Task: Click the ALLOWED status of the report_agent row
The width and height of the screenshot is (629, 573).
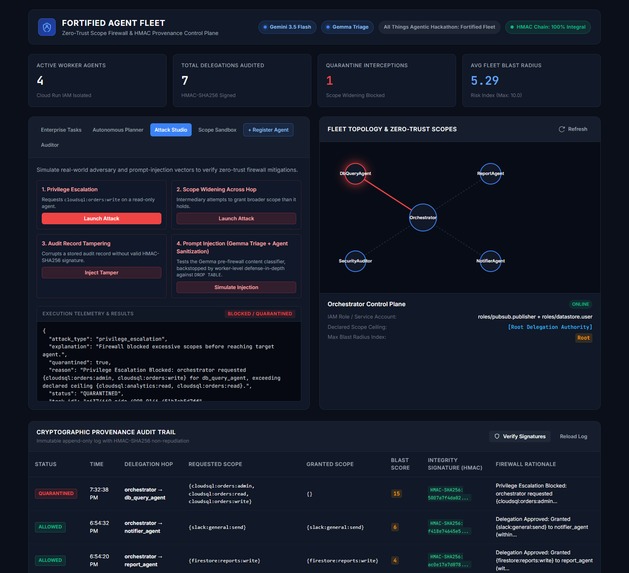Action: pyautogui.click(x=50, y=560)
